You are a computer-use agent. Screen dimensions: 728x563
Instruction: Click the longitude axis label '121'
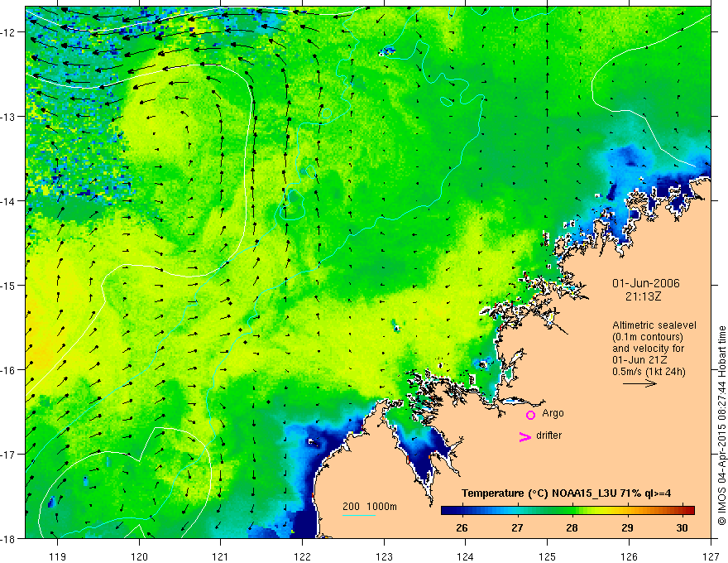221,556
